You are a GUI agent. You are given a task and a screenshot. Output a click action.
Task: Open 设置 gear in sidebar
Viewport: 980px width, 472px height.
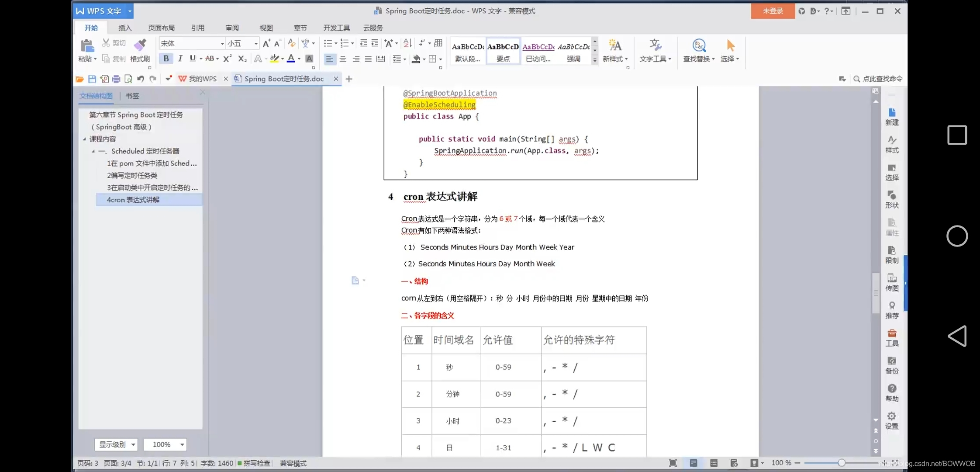tap(892, 420)
